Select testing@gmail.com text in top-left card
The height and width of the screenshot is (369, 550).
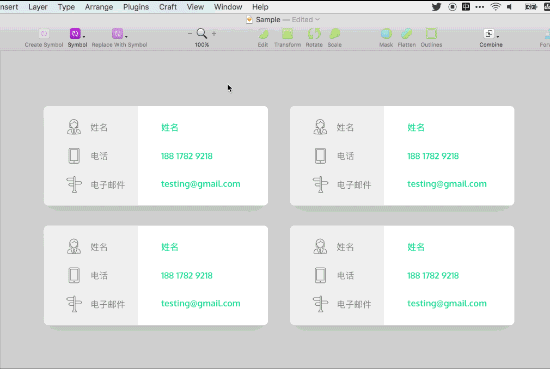pos(201,184)
